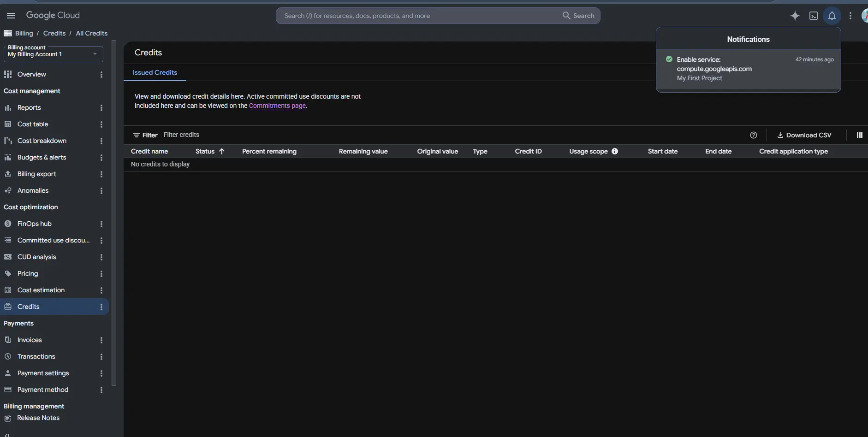The image size is (868, 437).
Task: Open more options for Credits item
Action: pyautogui.click(x=101, y=307)
